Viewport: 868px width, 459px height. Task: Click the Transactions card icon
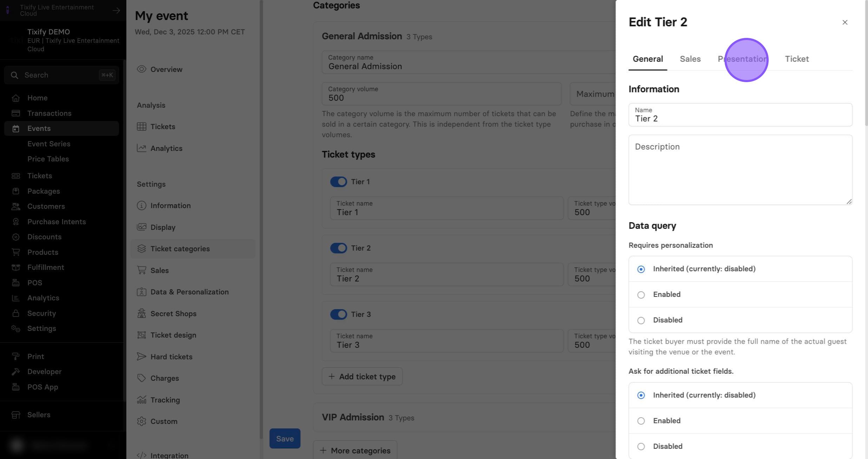click(x=15, y=113)
